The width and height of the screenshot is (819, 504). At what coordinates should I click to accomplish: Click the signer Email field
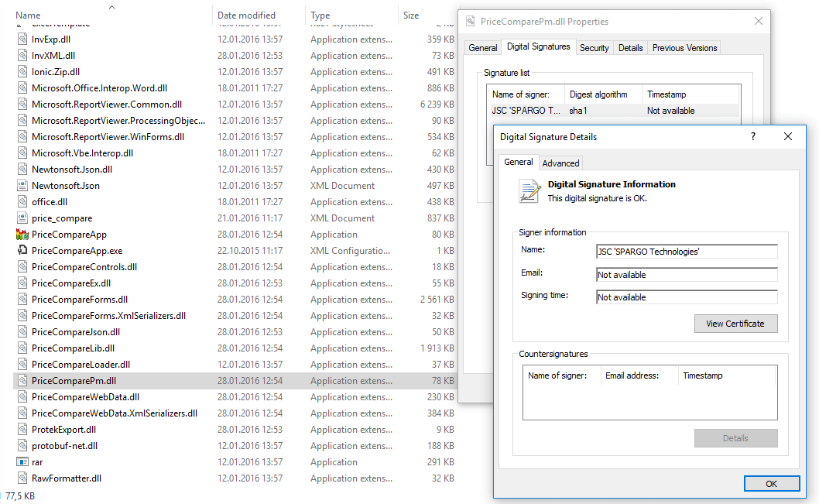687,274
